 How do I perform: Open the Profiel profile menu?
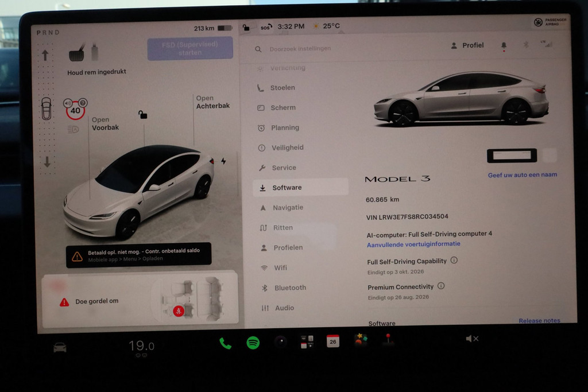(467, 45)
